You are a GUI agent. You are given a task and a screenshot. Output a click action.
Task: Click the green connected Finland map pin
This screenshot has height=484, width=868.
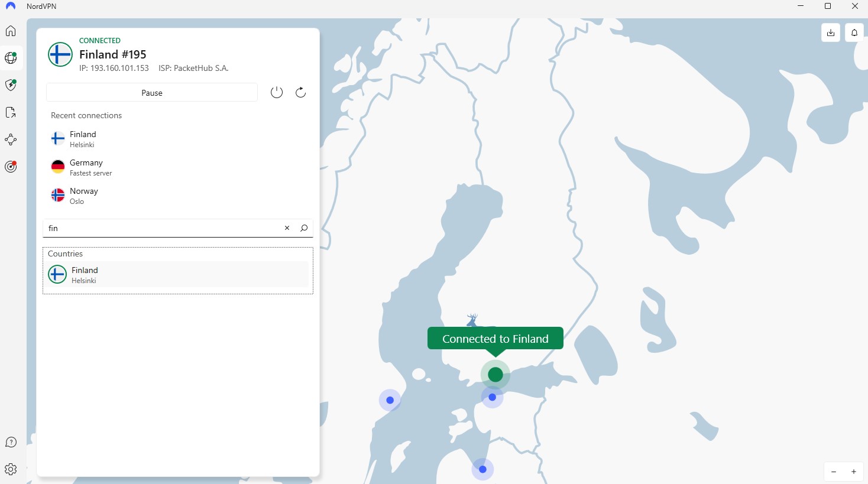tap(495, 374)
